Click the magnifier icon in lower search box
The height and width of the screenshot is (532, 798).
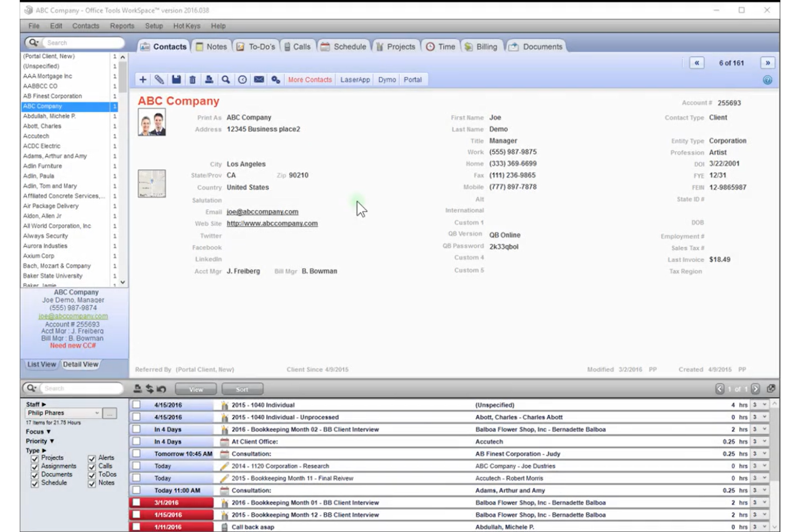click(x=31, y=388)
